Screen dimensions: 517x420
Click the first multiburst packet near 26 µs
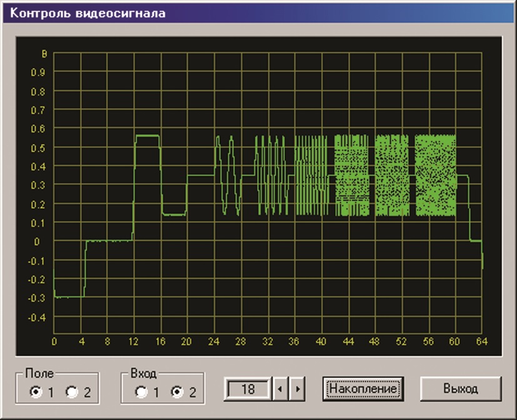[x=228, y=176]
